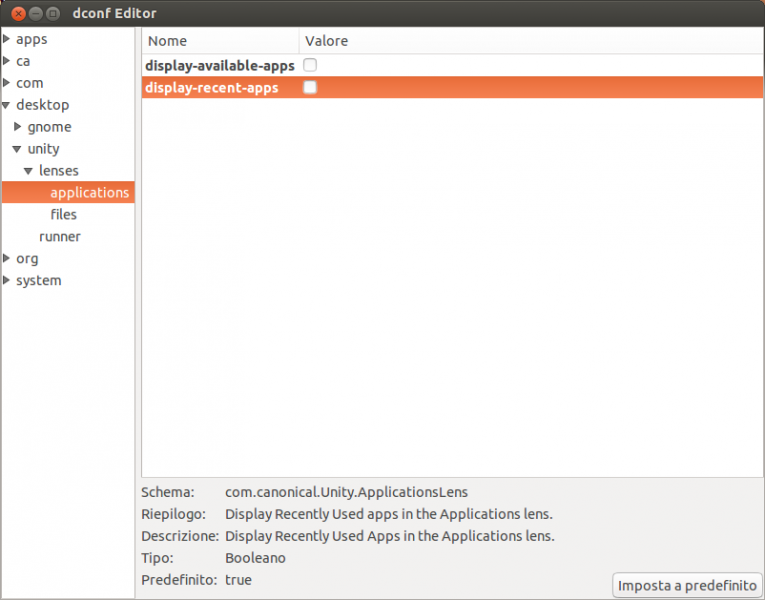Expand the apps tree node

[6, 39]
